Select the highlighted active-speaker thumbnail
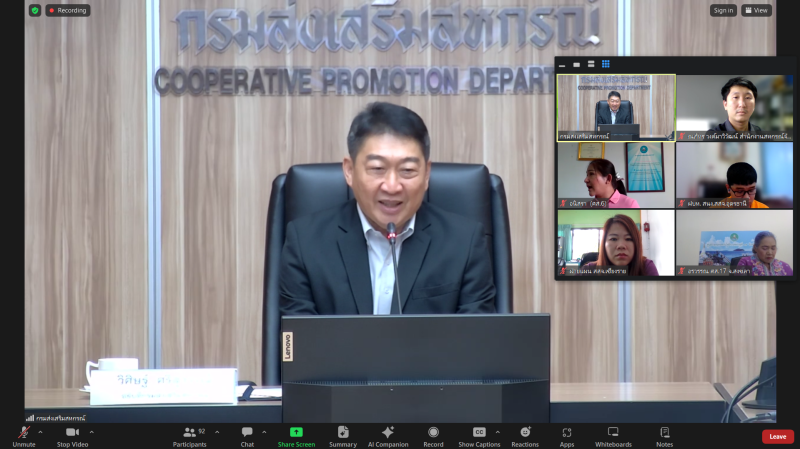 616,108
